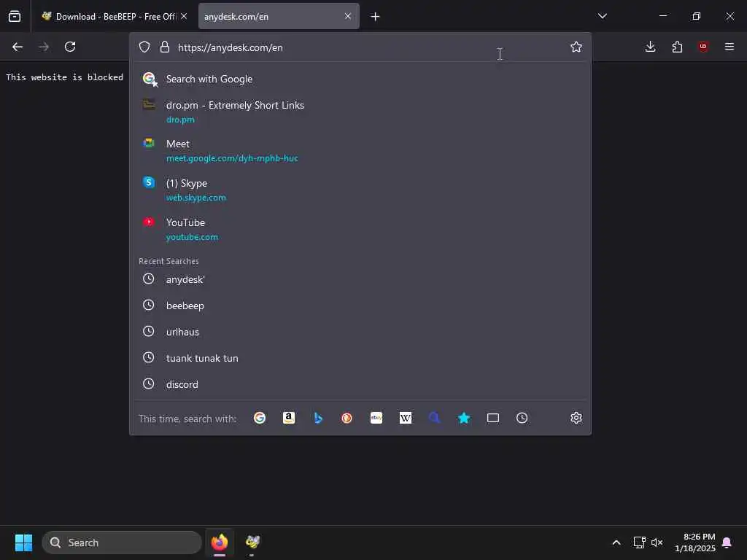Show hidden system tray icons
747x560 pixels.
[616, 542]
